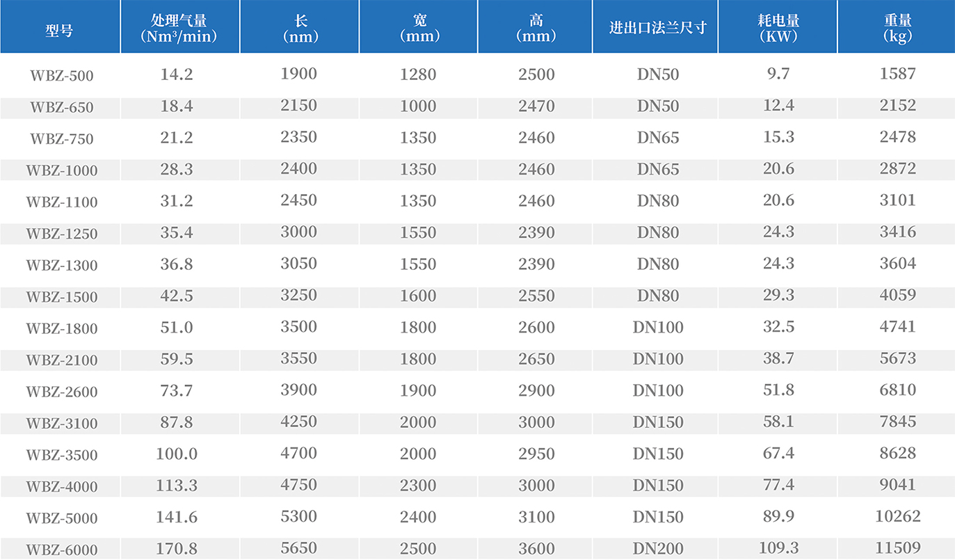
Task: Click the 10262 weight cell
Action: pyautogui.click(x=897, y=516)
